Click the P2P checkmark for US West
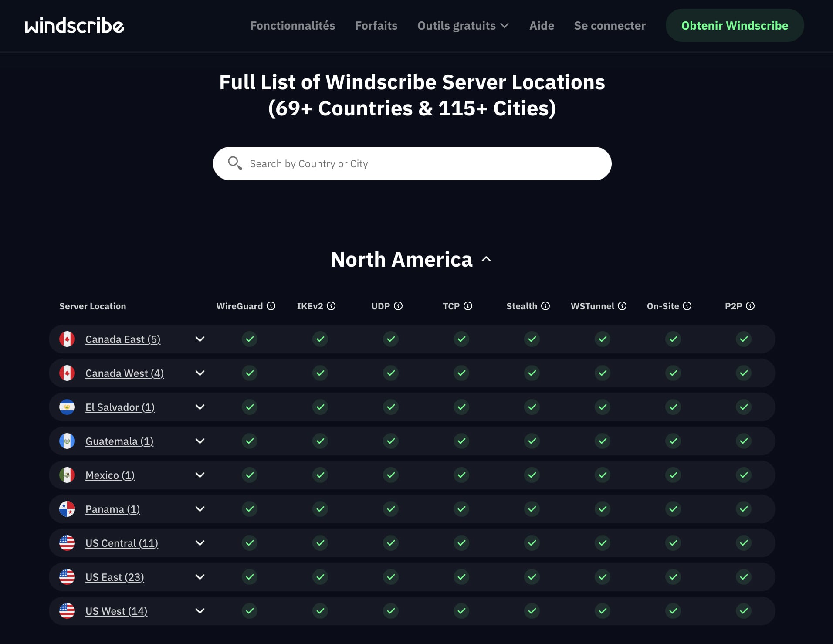The height and width of the screenshot is (644, 833). (x=744, y=611)
